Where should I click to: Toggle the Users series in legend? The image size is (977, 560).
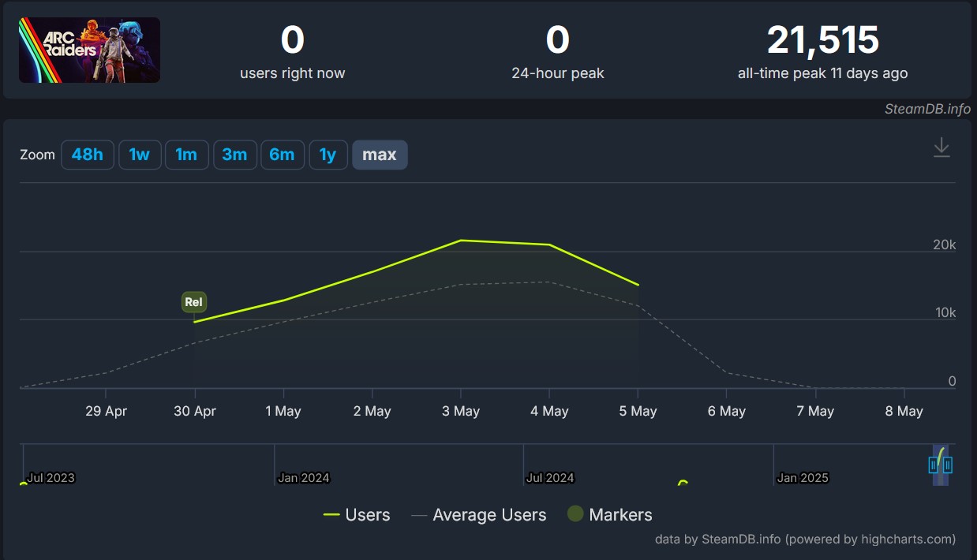pyautogui.click(x=357, y=515)
